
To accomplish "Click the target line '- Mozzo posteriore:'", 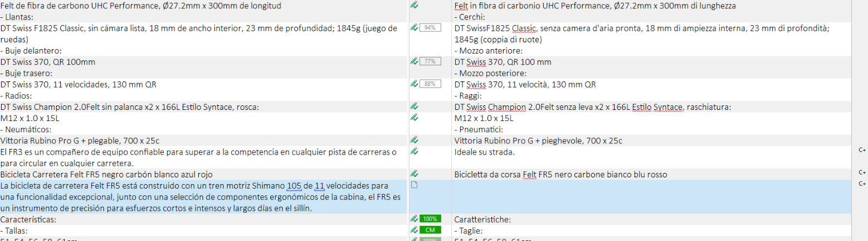I will pyautogui.click(x=490, y=73).
